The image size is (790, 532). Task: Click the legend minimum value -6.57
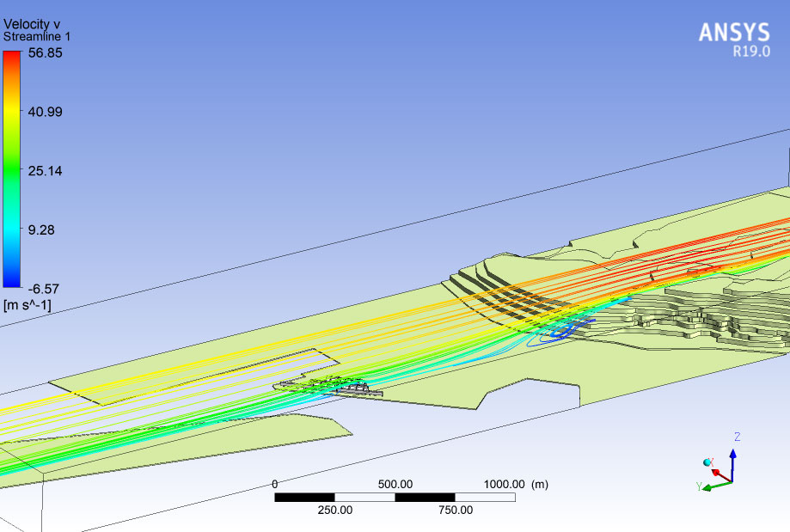point(43,289)
